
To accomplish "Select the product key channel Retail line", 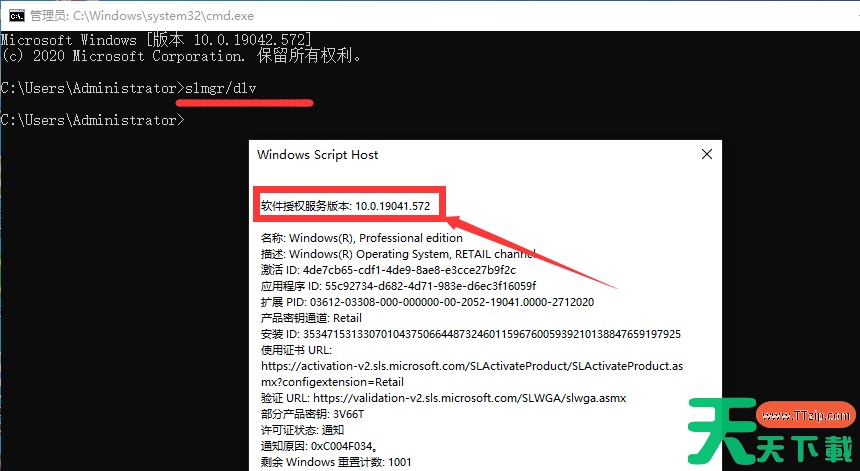I will pos(311,318).
